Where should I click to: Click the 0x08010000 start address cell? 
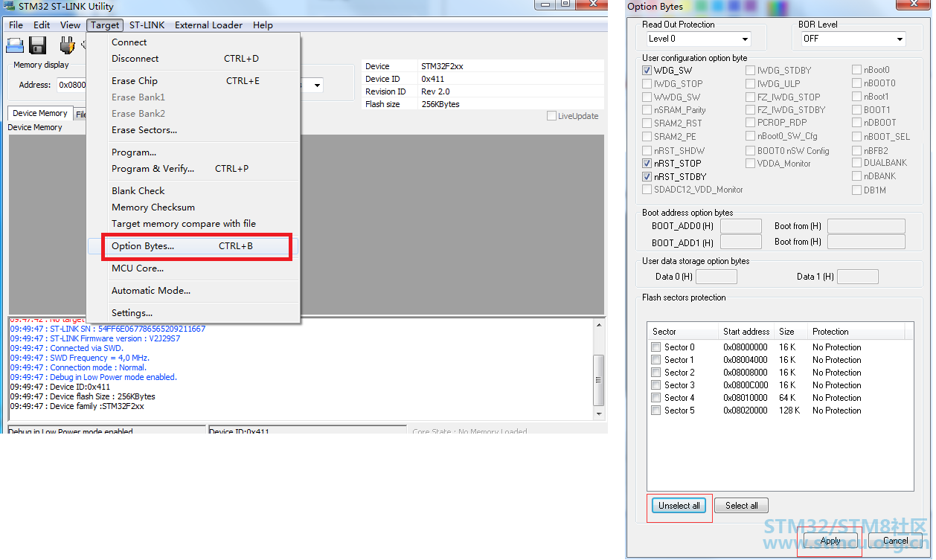click(x=746, y=398)
